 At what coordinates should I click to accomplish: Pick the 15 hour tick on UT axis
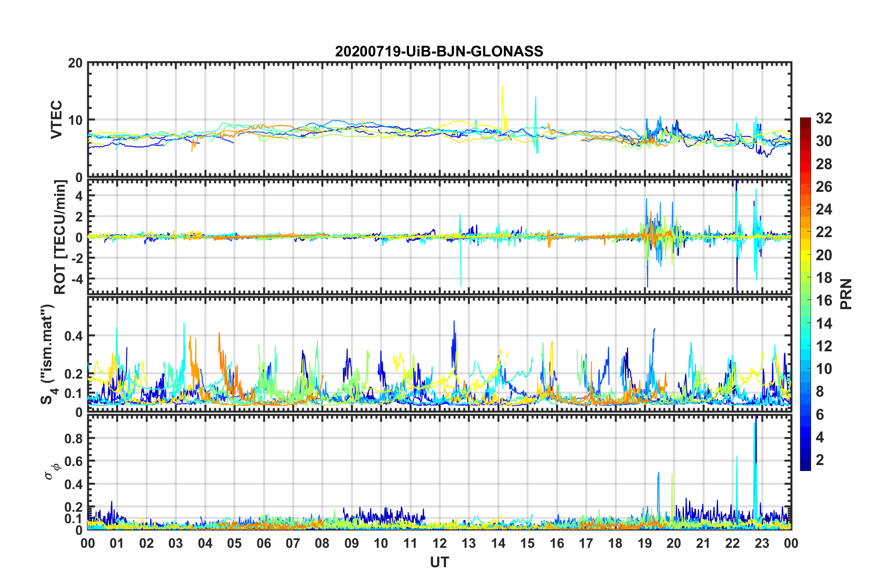click(x=527, y=543)
